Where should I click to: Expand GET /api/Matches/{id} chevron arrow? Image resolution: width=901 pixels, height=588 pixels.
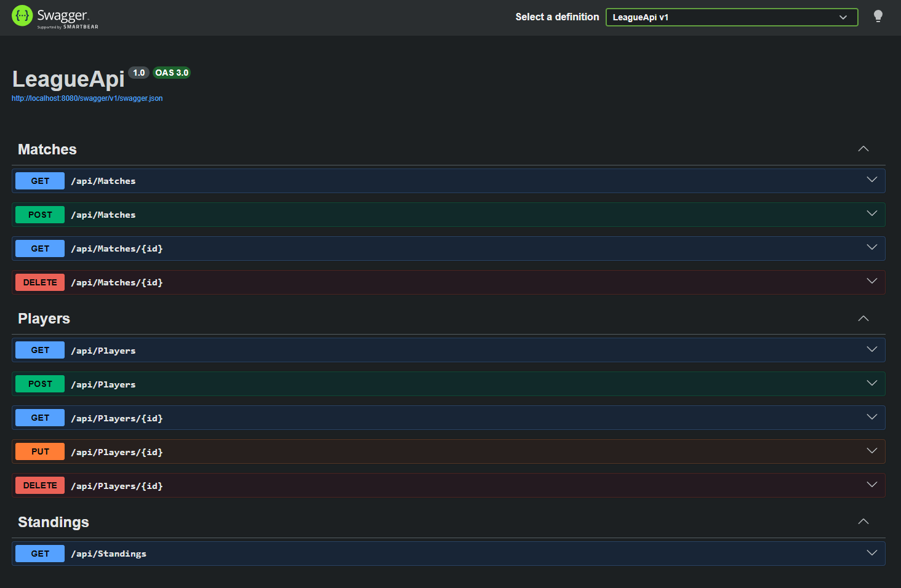click(872, 247)
